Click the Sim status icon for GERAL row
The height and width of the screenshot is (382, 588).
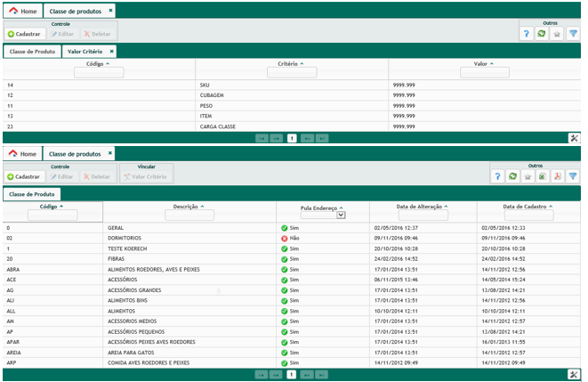(x=285, y=229)
